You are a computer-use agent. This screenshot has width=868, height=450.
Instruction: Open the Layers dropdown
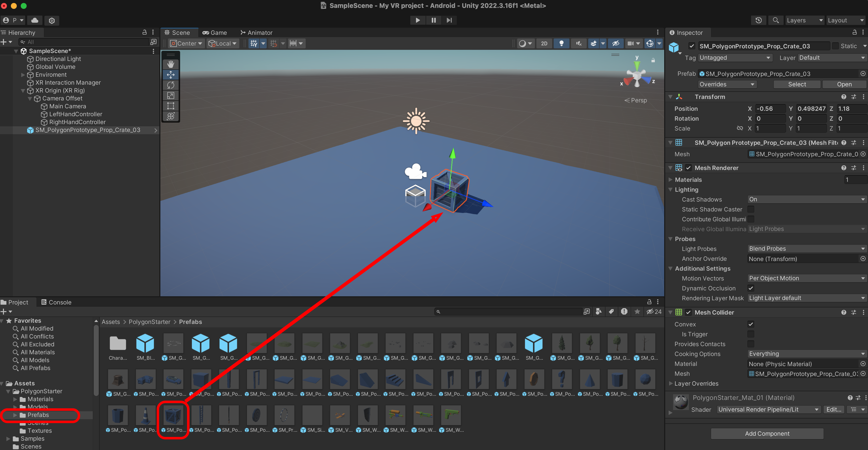(x=804, y=20)
